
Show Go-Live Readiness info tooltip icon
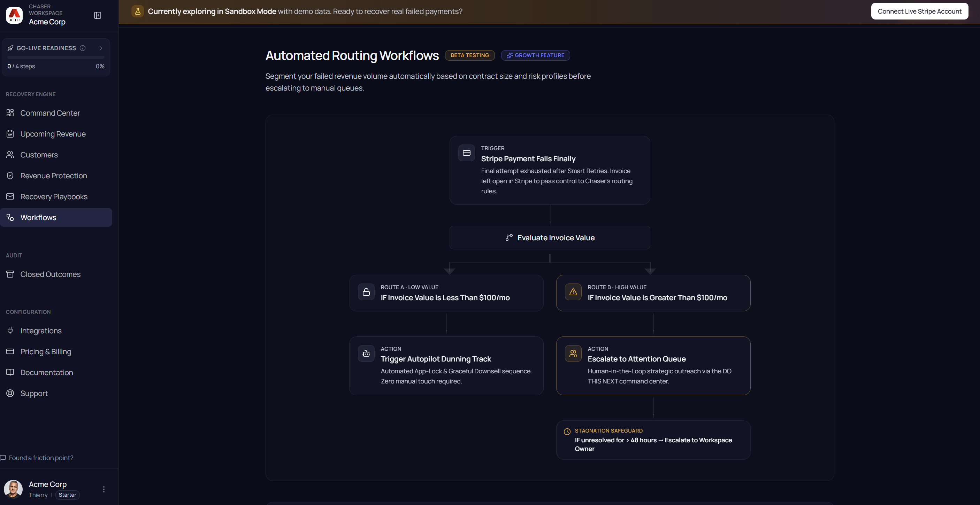(83, 48)
